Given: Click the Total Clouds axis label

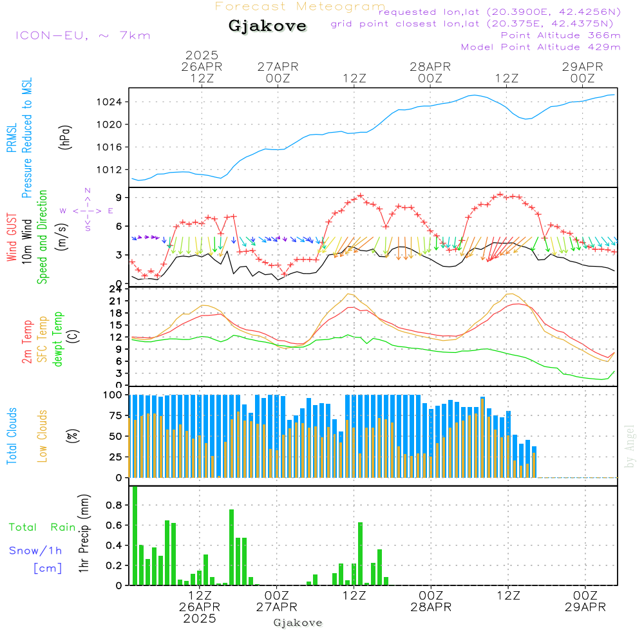Looking at the screenshot, I should pos(12,436).
